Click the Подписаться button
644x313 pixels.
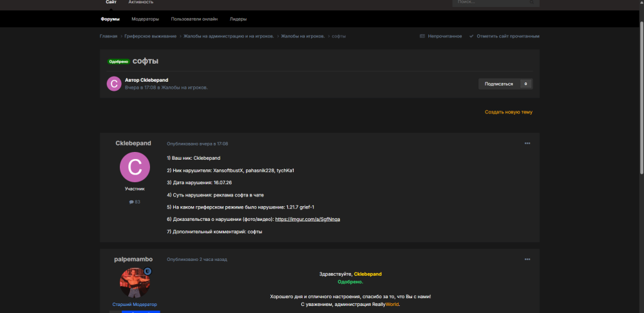click(x=498, y=84)
